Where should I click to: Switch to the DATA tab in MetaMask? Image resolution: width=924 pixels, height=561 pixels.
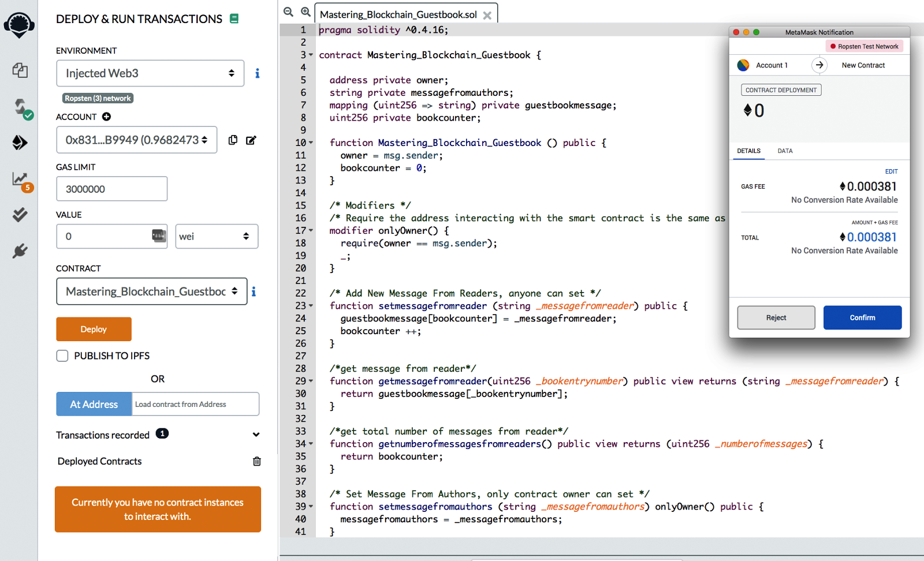(785, 151)
